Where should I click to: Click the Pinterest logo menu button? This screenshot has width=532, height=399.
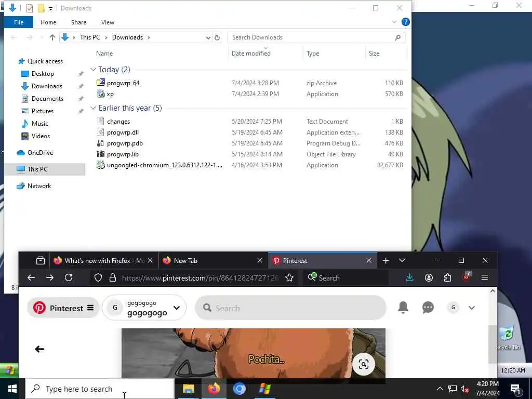click(63, 308)
